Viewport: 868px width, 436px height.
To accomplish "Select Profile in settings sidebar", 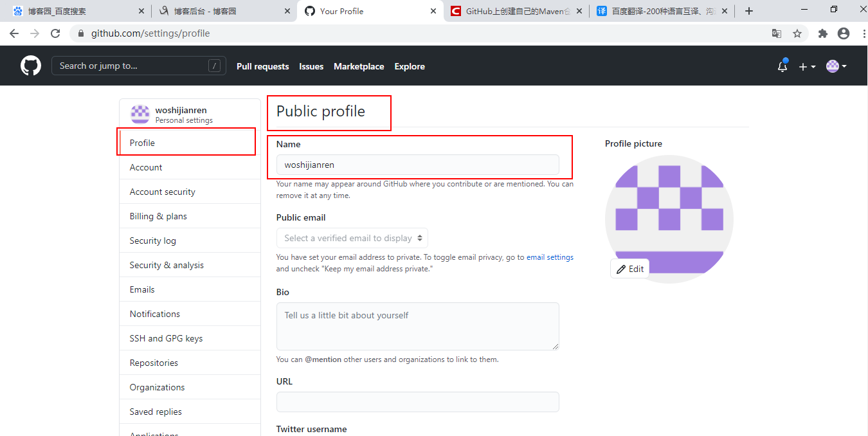I will [x=190, y=143].
